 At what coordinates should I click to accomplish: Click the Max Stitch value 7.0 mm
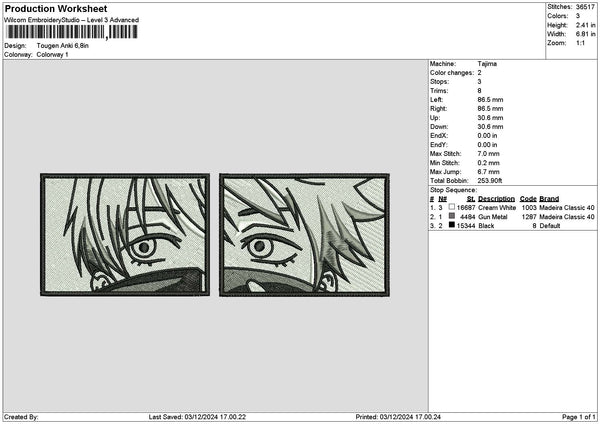(x=488, y=154)
